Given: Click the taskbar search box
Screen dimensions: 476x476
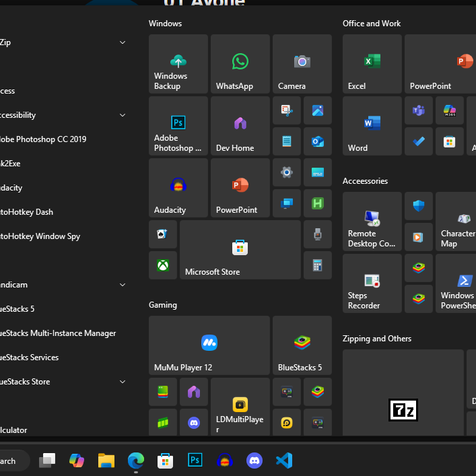Looking at the screenshot, I should click(x=15, y=461).
